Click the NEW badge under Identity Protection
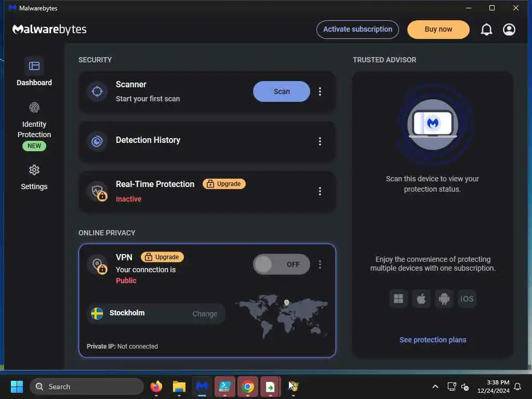532x399 pixels. (x=34, y=146)
